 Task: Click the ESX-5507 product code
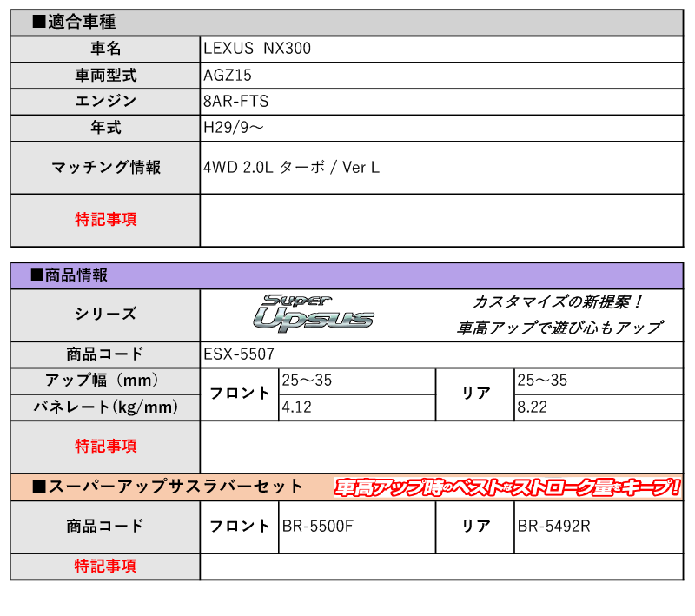pos(239,354)
